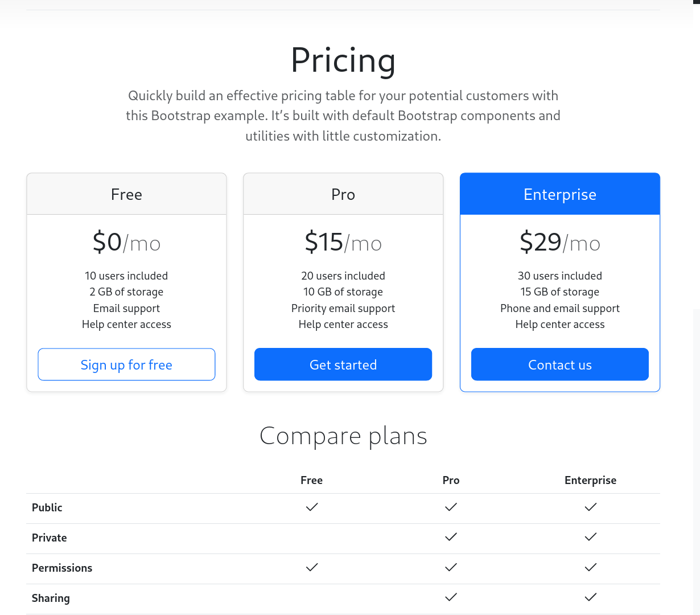Click the Public row checkmark under Pro

click(x=451, y=507)
